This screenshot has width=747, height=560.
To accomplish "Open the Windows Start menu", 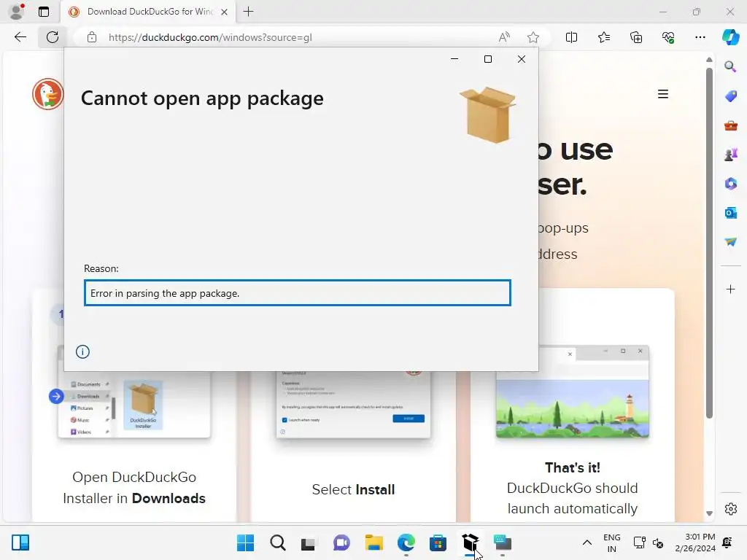I will click(245, 542).
